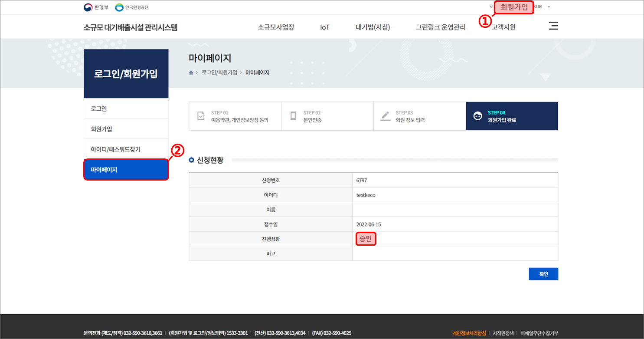644x339 pixels.
Task: Click the 아이디 value testkeco
Action: click(366, 195)
